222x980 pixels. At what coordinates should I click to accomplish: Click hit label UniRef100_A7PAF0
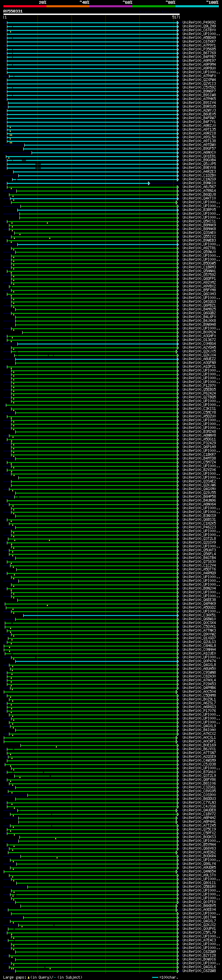[x=199, y=76]
